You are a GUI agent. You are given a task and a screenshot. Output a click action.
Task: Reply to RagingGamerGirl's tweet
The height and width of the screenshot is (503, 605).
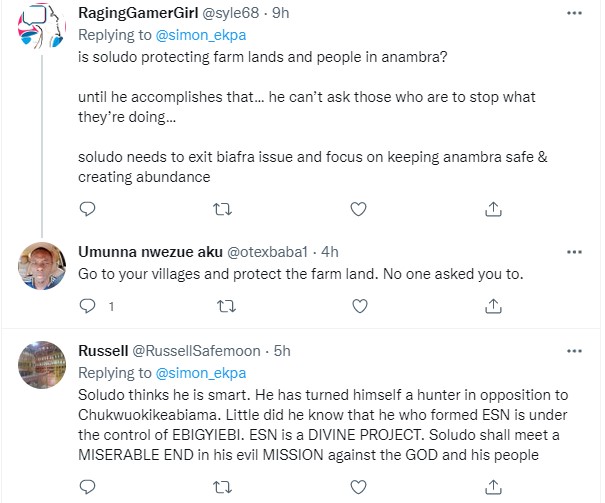88,208
